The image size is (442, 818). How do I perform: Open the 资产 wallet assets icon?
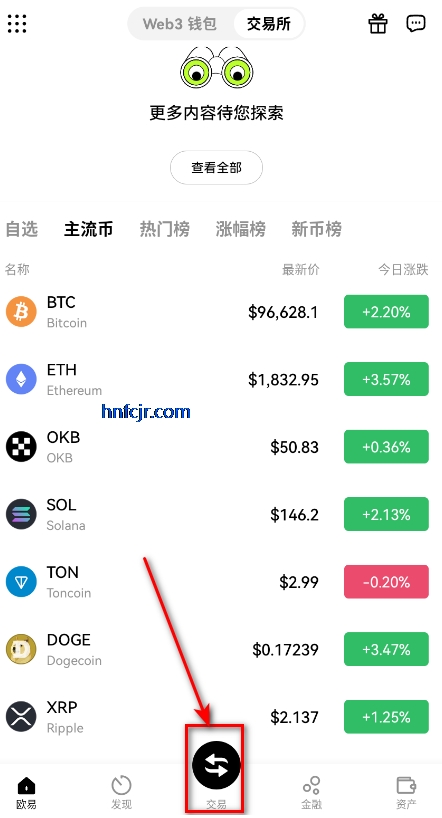(x=406, y=785)
